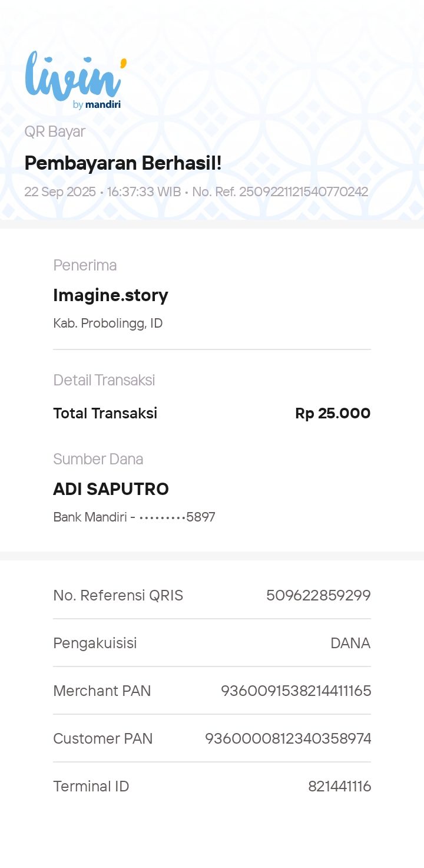The height and width of the screenshot is (868, 424).
Task: Click the Customer PAN number
Action: click(x=288, y=738)
